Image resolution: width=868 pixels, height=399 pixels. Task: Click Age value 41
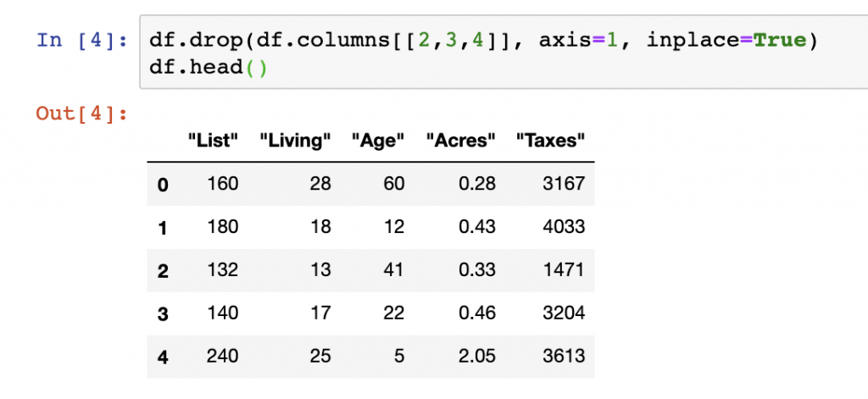click(394, 269)
